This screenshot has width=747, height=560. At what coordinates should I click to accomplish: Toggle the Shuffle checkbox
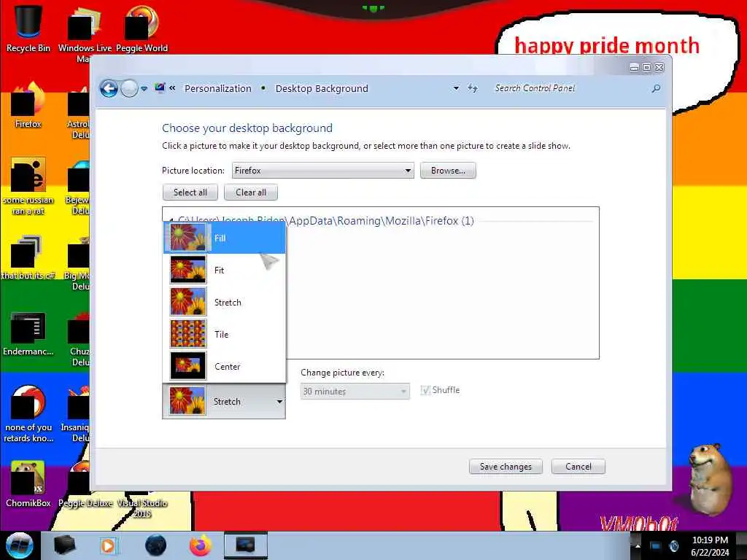click(425, 391)
